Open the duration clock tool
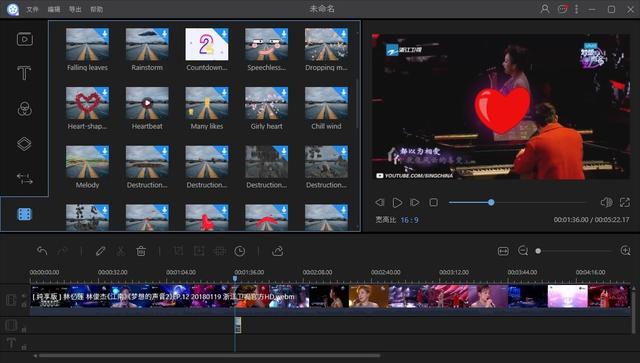This screenshot has height=363, width=640. pos(240,251)
